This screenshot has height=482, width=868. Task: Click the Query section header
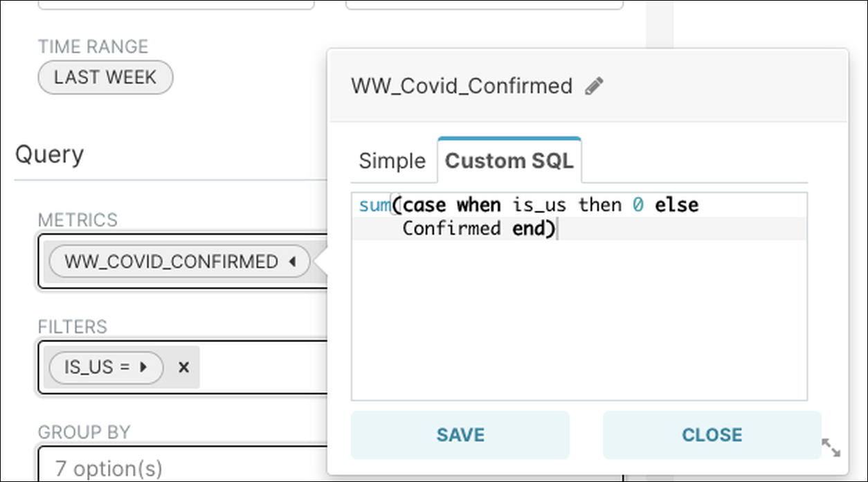(49, 154)
